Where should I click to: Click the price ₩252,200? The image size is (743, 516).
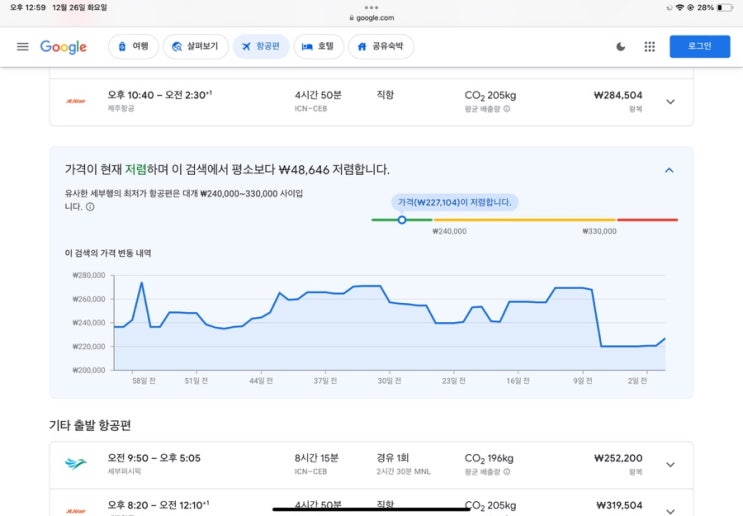point(618,458)
